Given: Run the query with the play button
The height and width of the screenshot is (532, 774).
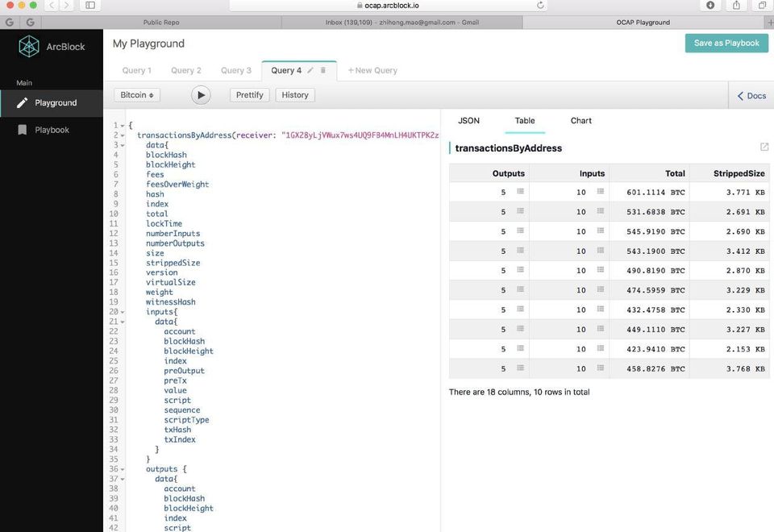Looking at the screenshot, I should point(201,95).
